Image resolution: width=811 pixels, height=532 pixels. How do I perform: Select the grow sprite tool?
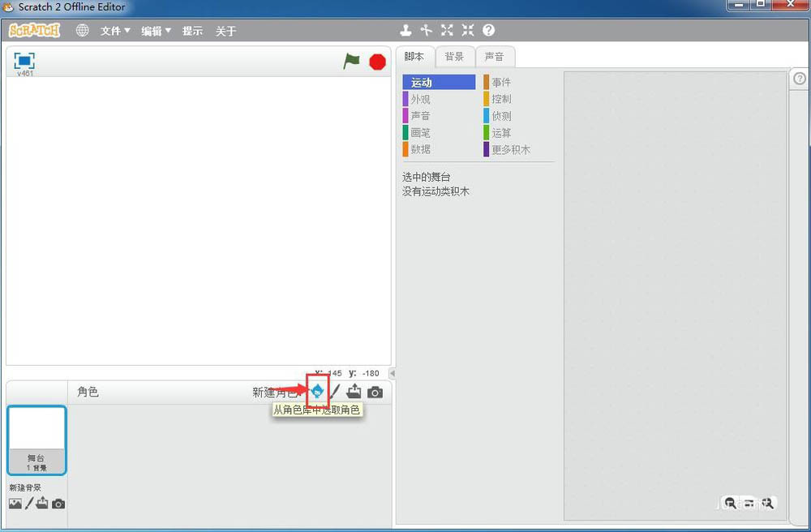click(447, 30)
